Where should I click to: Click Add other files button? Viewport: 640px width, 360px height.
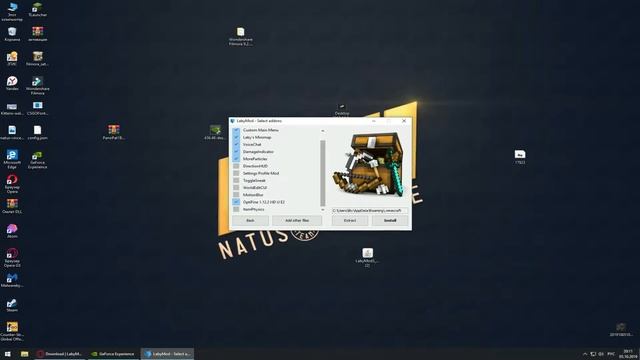click(x=297, y=220)
